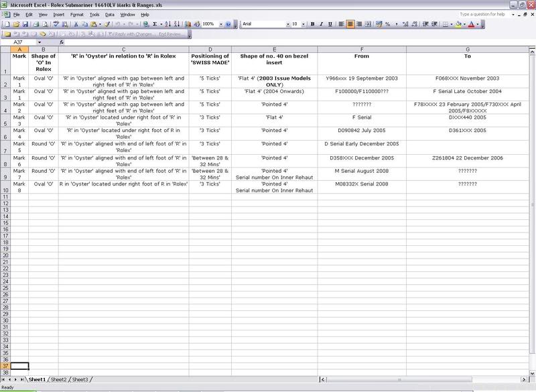Toggle Align Right

tap(359, 24)
